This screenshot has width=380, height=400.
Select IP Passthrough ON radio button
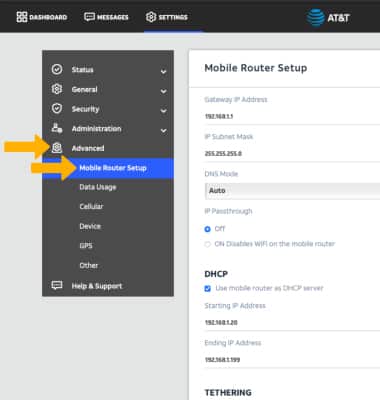click(207, 244)
